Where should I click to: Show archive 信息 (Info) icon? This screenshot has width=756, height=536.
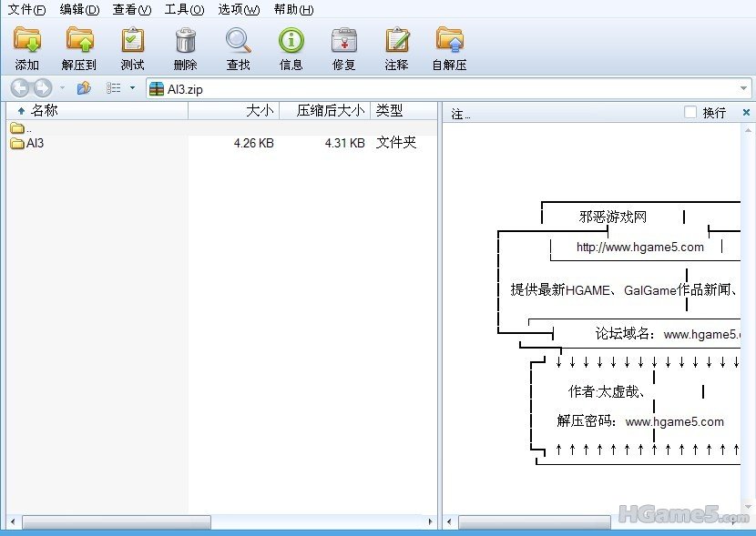(x=291, y=41)
